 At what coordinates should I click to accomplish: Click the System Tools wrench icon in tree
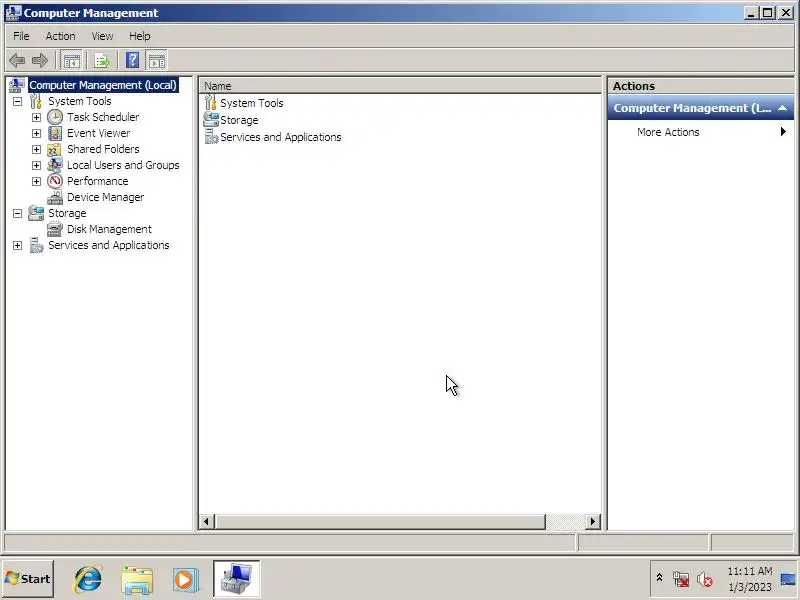[x=35, y=101]
